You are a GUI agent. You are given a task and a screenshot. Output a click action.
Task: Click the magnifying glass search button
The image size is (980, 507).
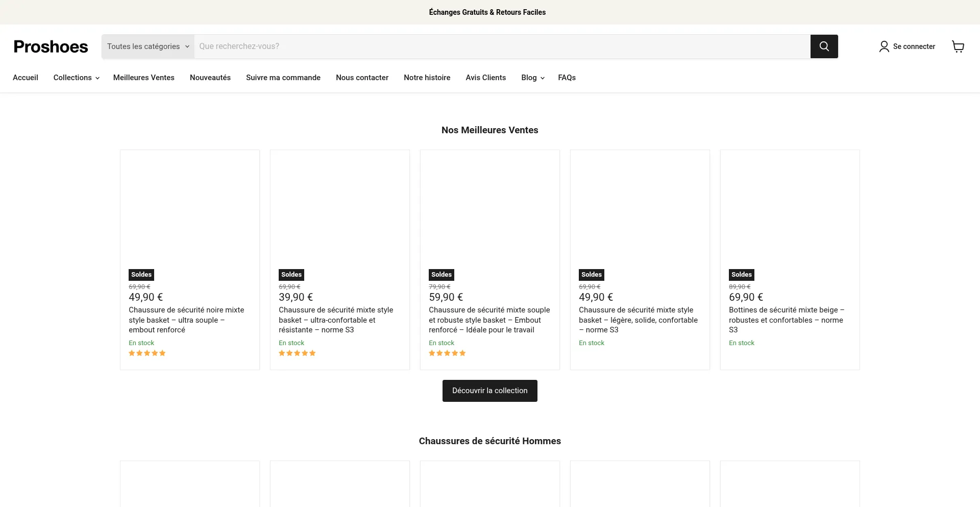point(824,46)
